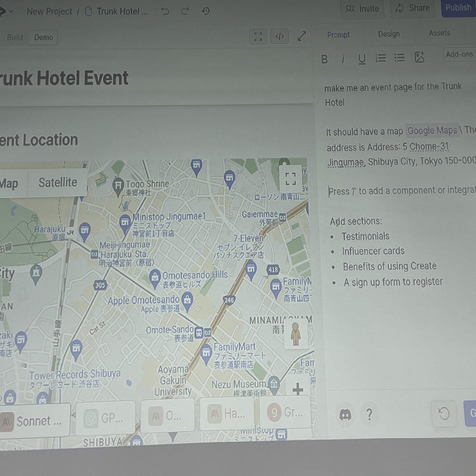Click the Google Maps integration chip
This screenshot has width=476, height=476.
pos(432,131)
